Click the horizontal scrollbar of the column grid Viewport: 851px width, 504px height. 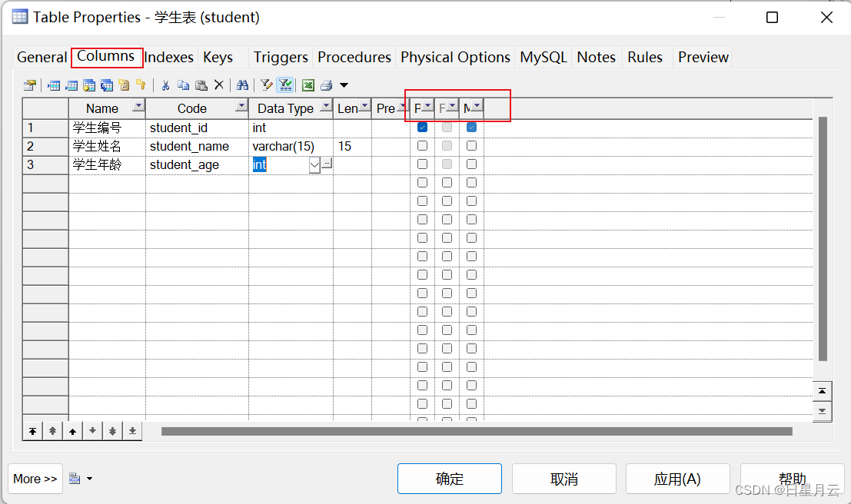click(477, 431)
